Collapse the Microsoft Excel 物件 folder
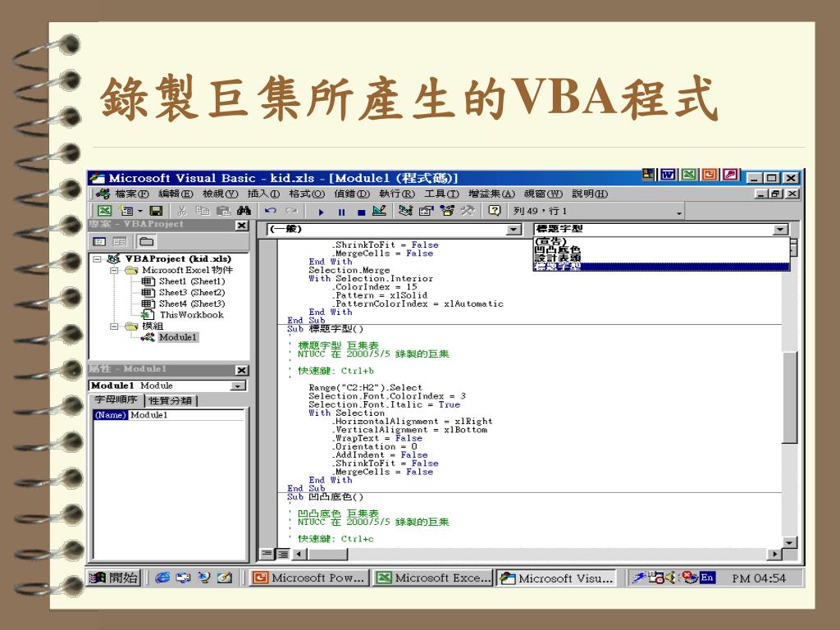Screen dimensions: 840x630 pos(114,271)
